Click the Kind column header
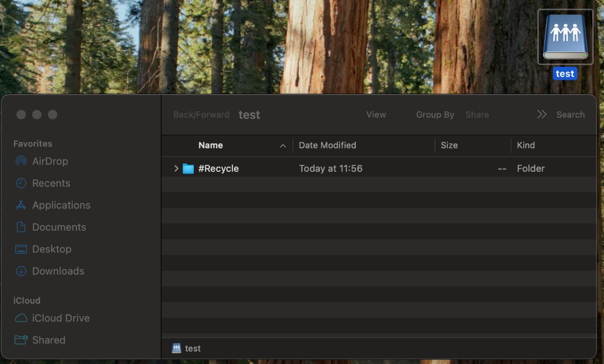Image resolution: width=604 pixels, height=364 pixels. (526, 145)
